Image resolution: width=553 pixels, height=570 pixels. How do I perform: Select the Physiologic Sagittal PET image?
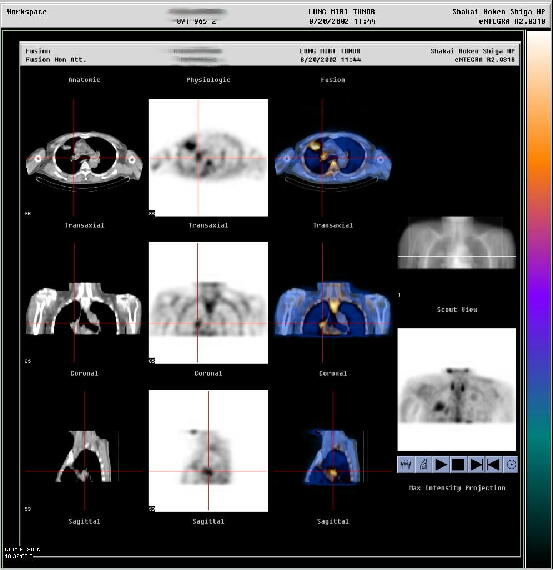tap(208, 451)
